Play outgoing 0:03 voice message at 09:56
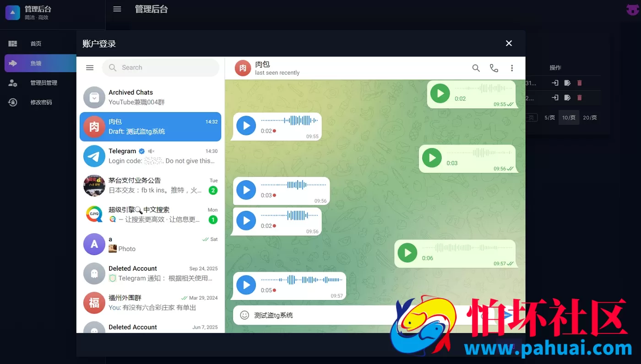641x364 pixels. [x=432, y=158]
